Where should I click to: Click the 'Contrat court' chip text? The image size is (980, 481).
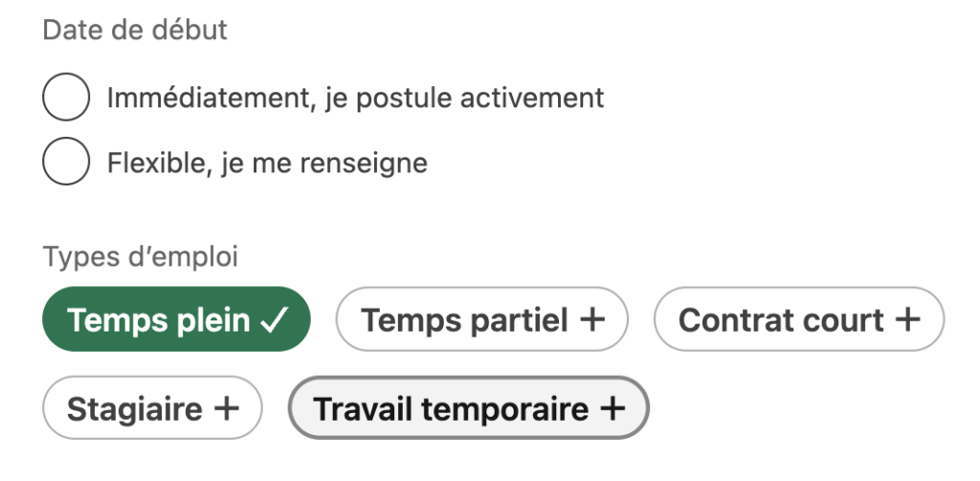click(781, 320)
